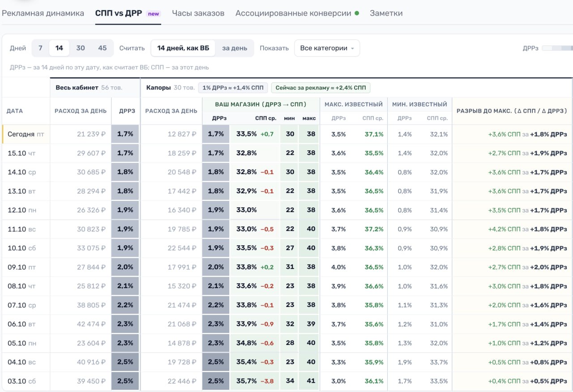This screenshot has width=573, height=392.
Task: Select the '03.10 сб' date cell
Action: pos(26,381)
